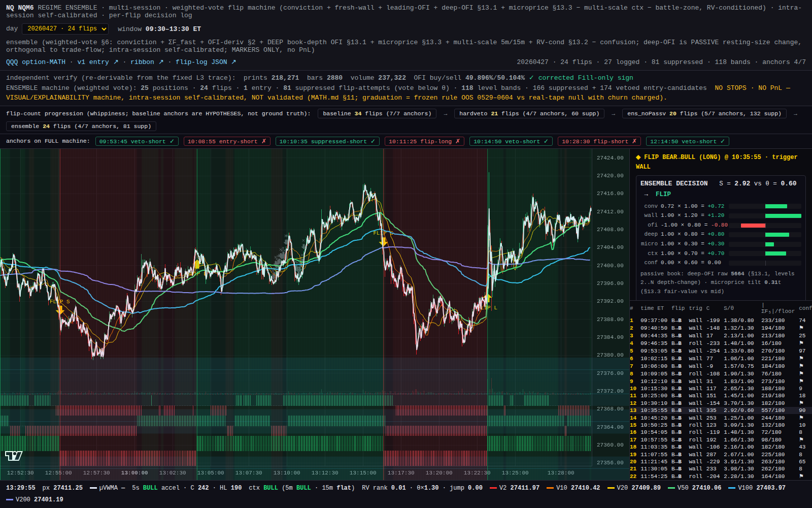Click the 13:00:00 time axis label
The width and height of the screenshot is (812, 508).
[134, 473]
